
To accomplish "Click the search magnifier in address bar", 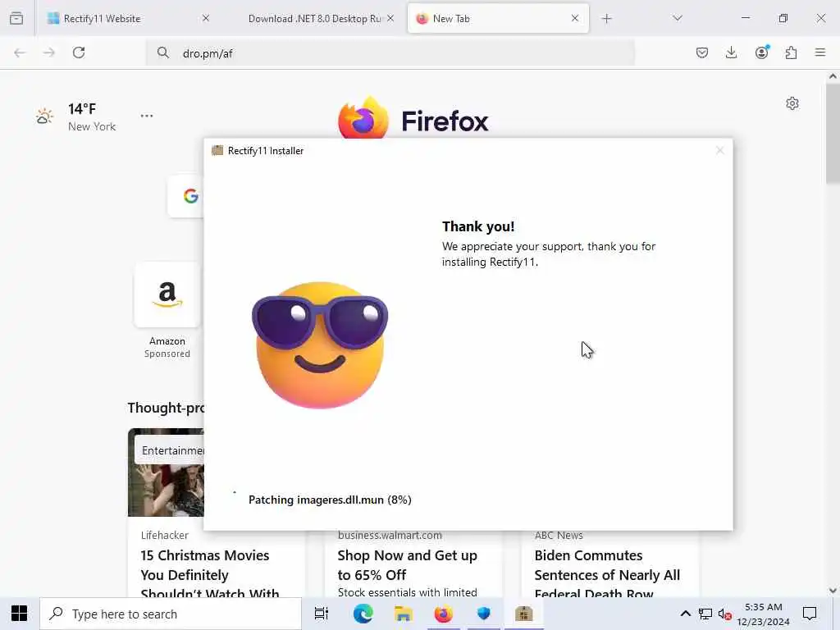I will (163, 52).
